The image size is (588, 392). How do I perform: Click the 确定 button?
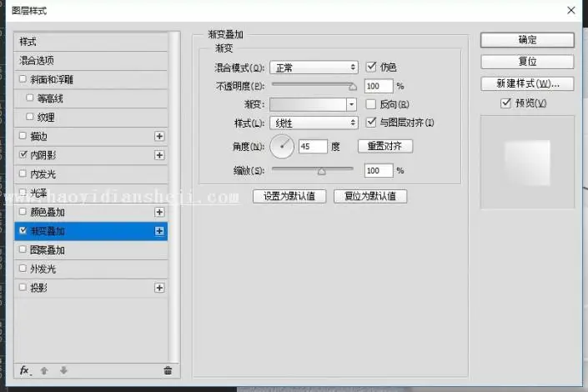(527, 40)
